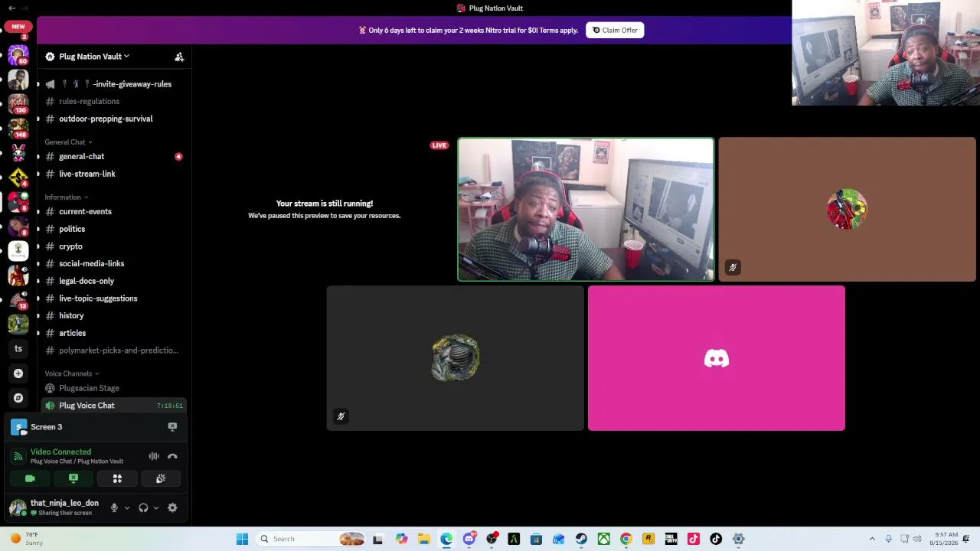Stop streaming Screen 3 icon

[172, 427]
